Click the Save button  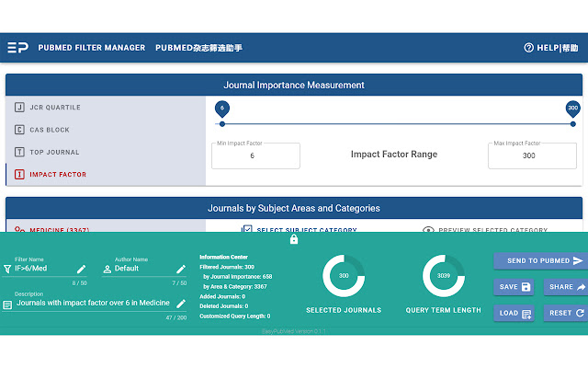click(514, 287)
